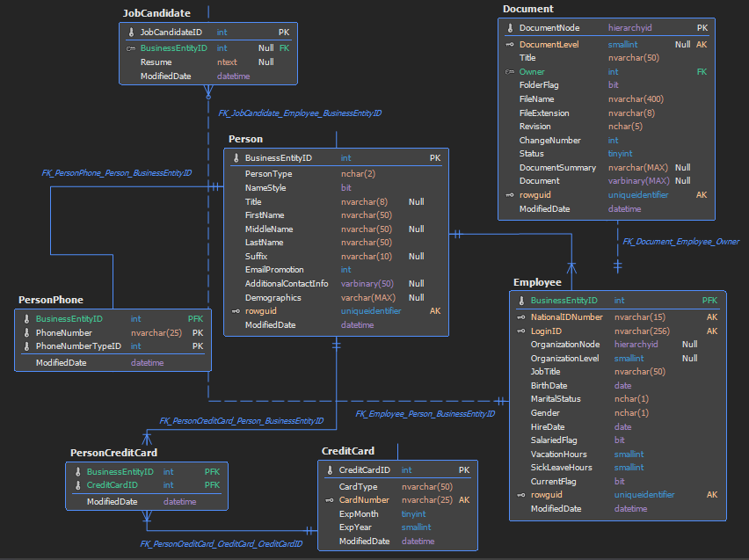This screenshot has width=749, height=560.
Task: Click the foreign key icon beside JobCandidate BusinessEntityID
Action: point(131,48)
